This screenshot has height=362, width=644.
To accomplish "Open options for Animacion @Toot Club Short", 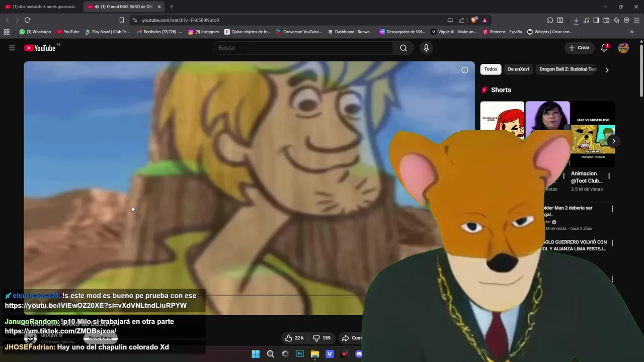I will click(609, 176).
